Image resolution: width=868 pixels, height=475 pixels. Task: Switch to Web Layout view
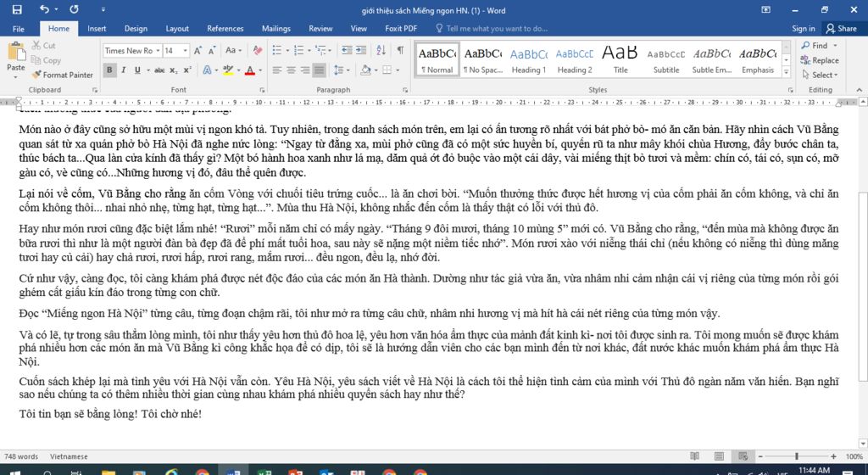pos(743,456)
